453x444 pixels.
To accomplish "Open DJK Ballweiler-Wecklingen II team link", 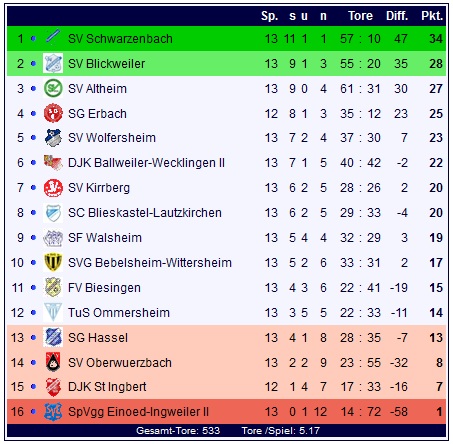I will (x=146, y=163).
